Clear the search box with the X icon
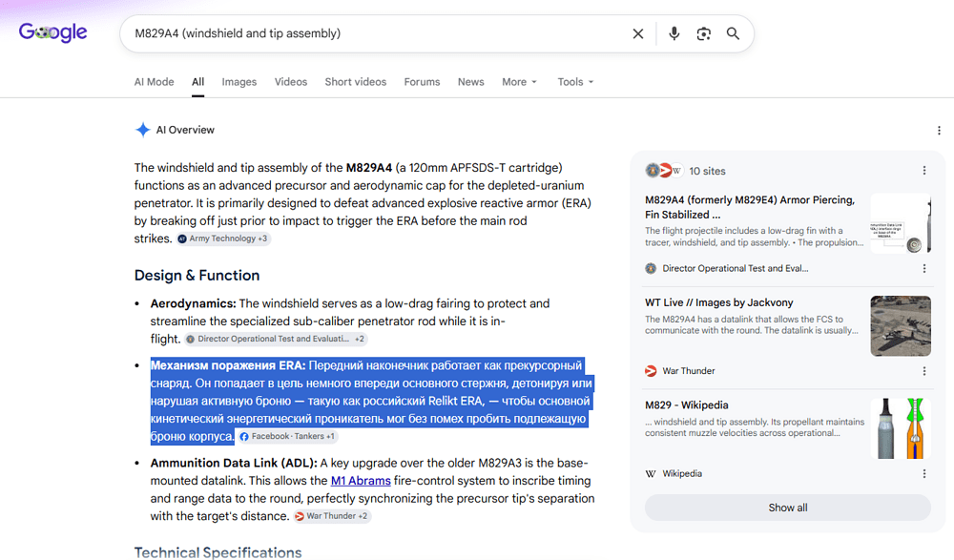 pos(637,33)
